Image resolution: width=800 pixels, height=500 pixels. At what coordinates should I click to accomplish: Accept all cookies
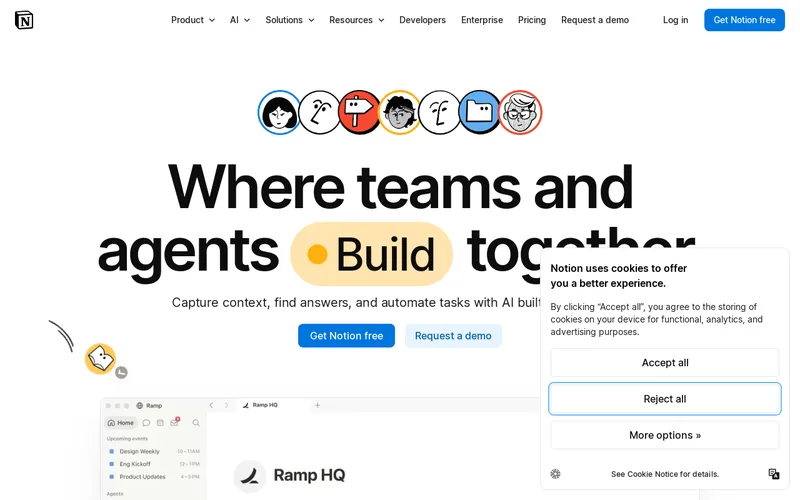coord(665,363)
